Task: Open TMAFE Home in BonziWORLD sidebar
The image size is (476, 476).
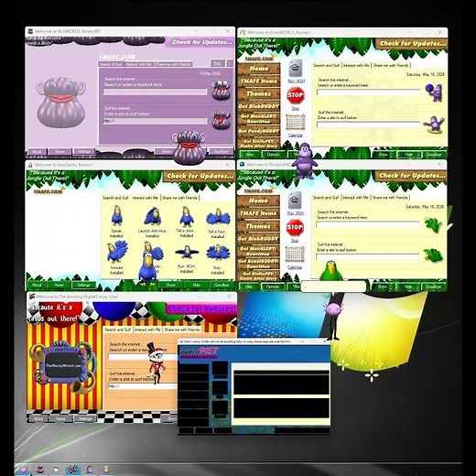Action: click(x=259, y=81)
